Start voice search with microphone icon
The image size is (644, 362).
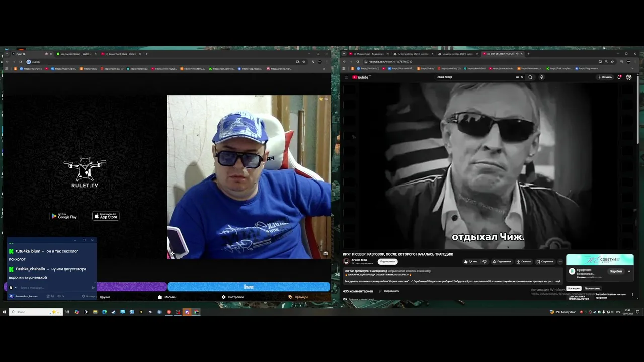tap(541, 77)
